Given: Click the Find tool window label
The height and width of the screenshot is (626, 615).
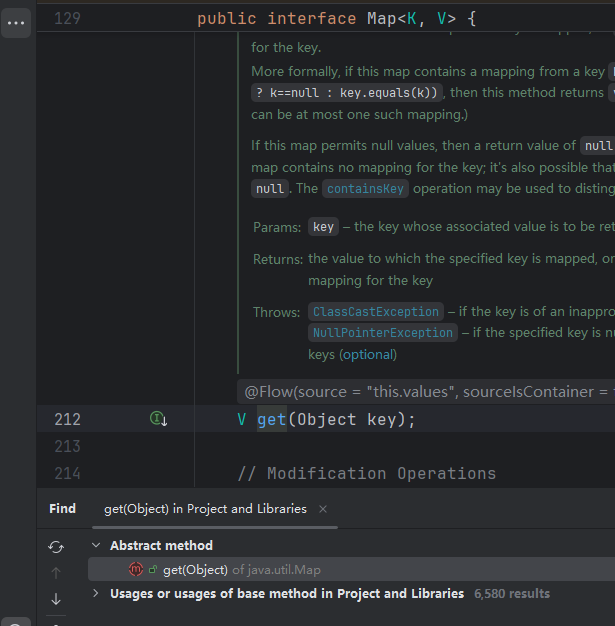Looking at the screenshot, I should [x=62, y=509].
